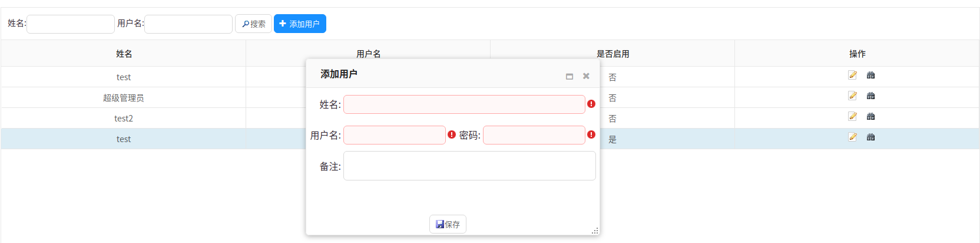
Task: Click the pencil edit icon for test2
Action: coord(852,116)
